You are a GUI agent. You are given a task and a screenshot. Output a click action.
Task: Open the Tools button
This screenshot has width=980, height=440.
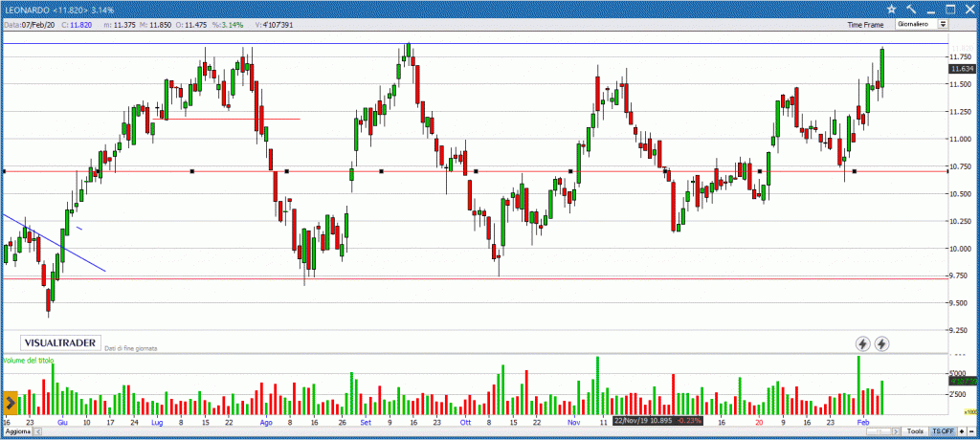[x=915, y=431]
